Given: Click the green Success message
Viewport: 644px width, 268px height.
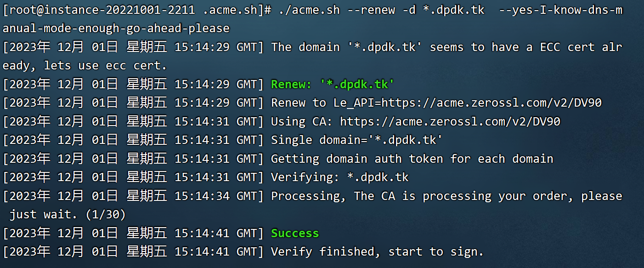Looking at the screenshot, I should coord(295,233).
